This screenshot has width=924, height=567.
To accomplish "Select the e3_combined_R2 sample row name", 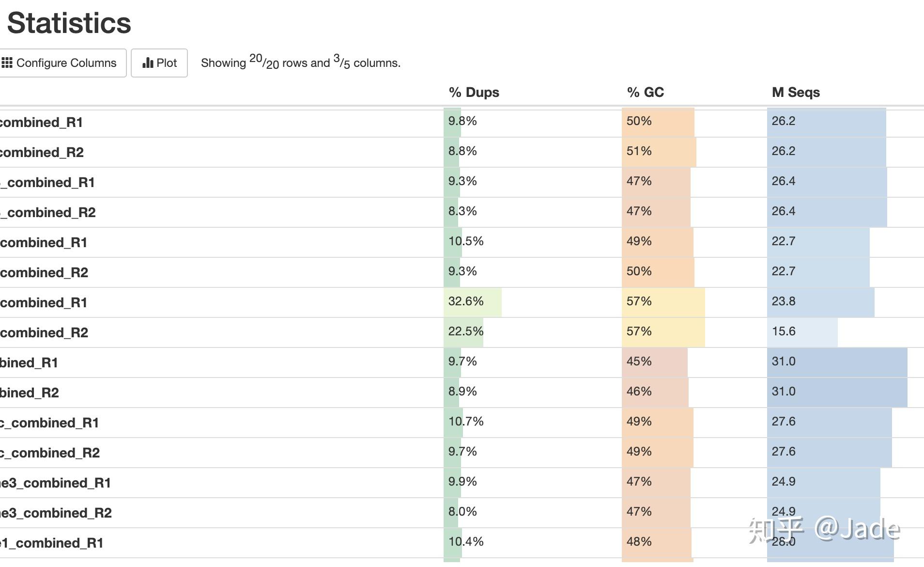I will [56, 513].
